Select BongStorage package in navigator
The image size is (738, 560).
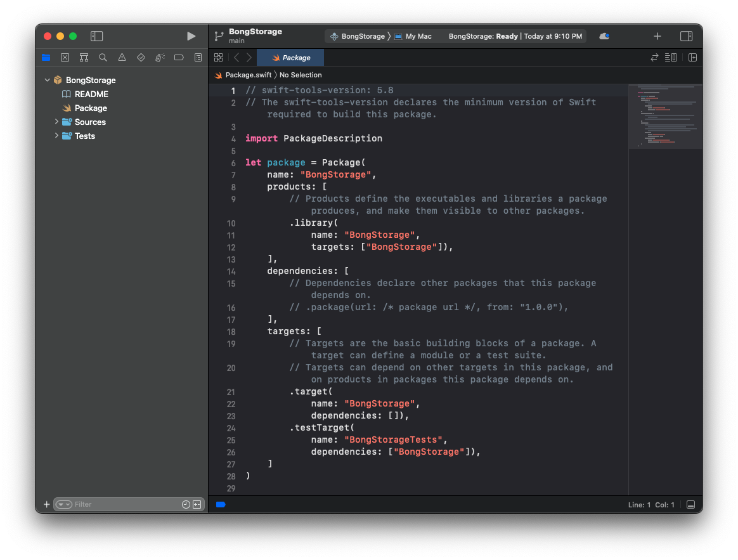[x=91, y=80]
